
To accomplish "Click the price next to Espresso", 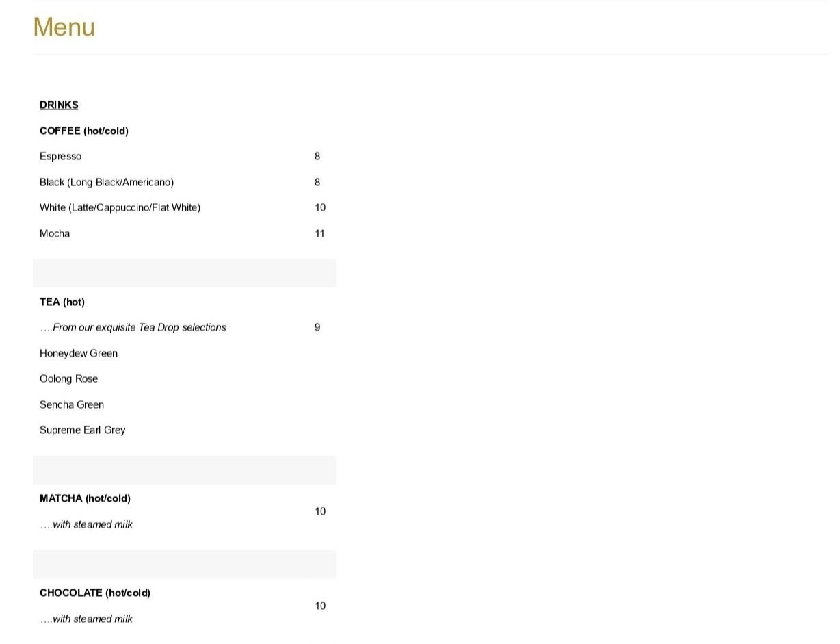I will point(317,156).
